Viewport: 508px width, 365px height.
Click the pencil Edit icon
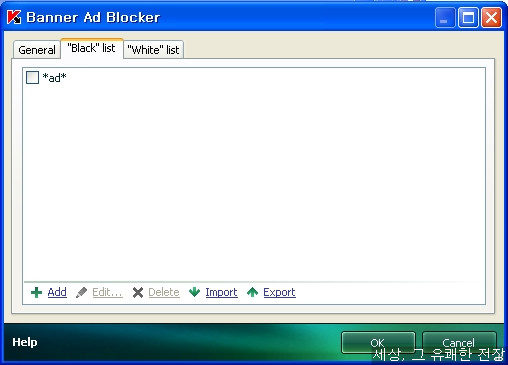(x=81, y=292)
